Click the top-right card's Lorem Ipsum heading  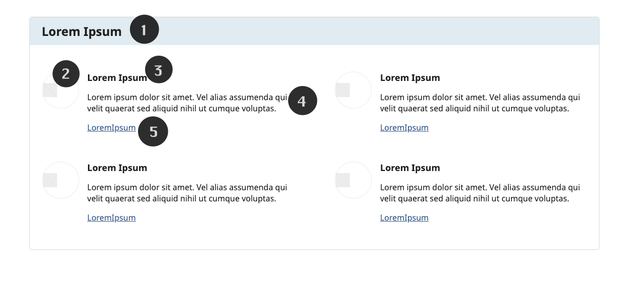point(410,78)
